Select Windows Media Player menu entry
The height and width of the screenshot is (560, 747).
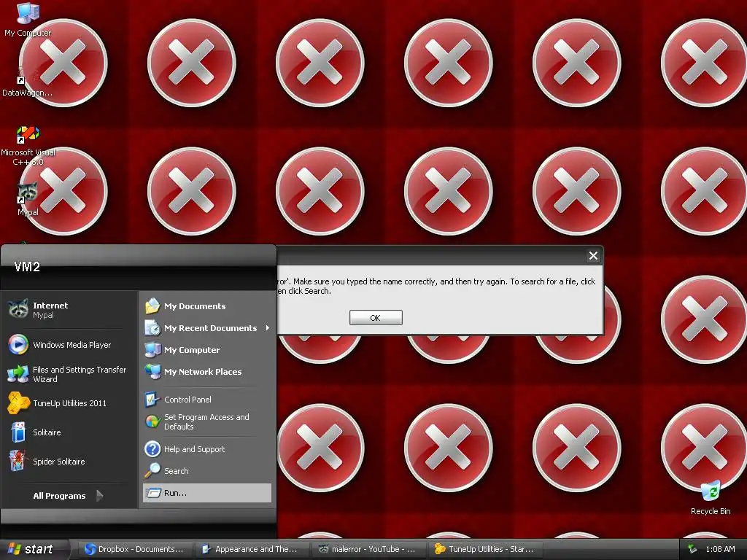pos(69,345)
